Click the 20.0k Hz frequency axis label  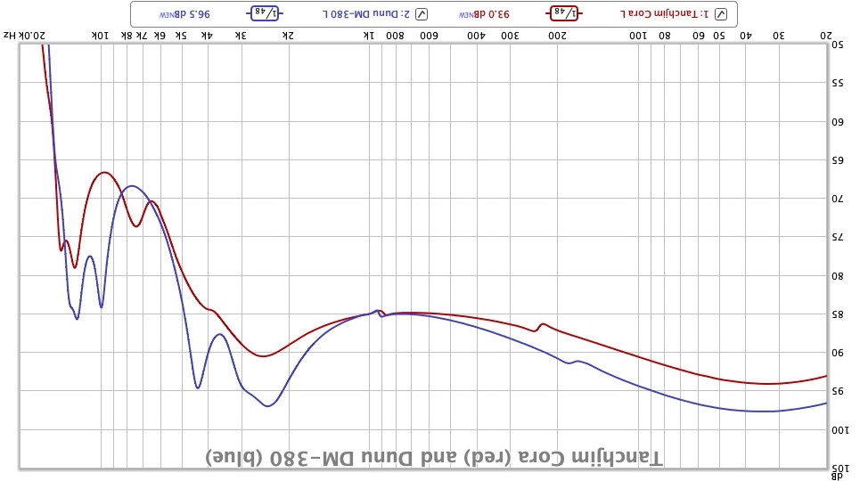(x=24, y=36)
